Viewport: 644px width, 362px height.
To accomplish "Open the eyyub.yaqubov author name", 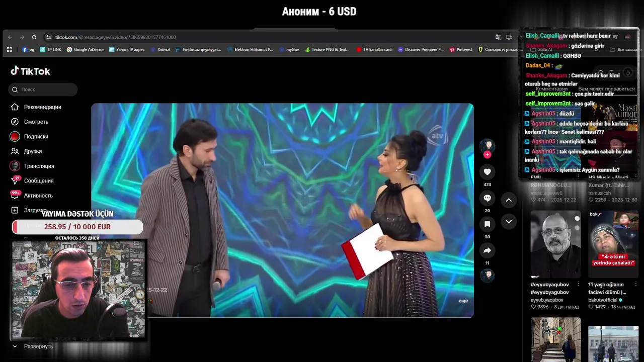I will (x=547, y=300).
